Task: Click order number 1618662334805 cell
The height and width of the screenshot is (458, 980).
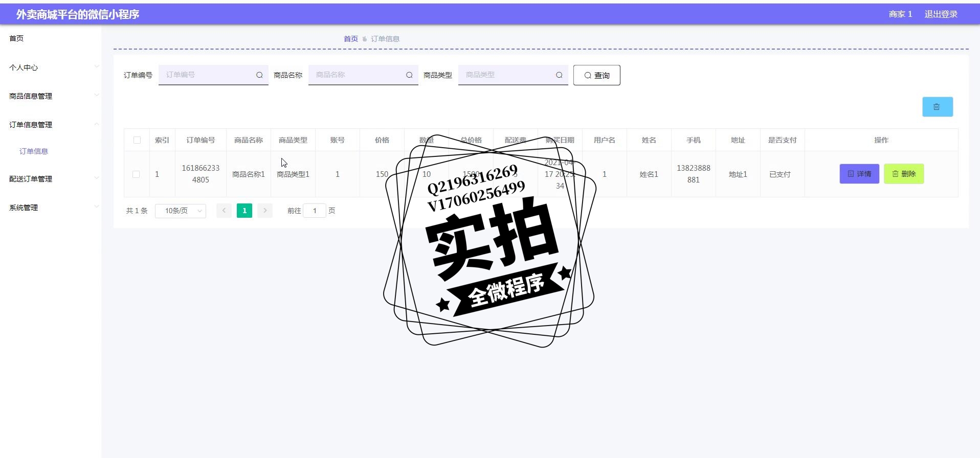Action: coord(201,174)
